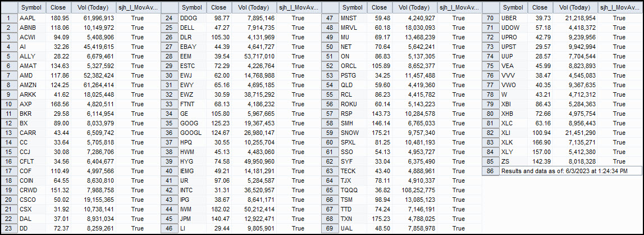Click row number 70 header for UBER

pyautogui.click(x=490, y=18)
